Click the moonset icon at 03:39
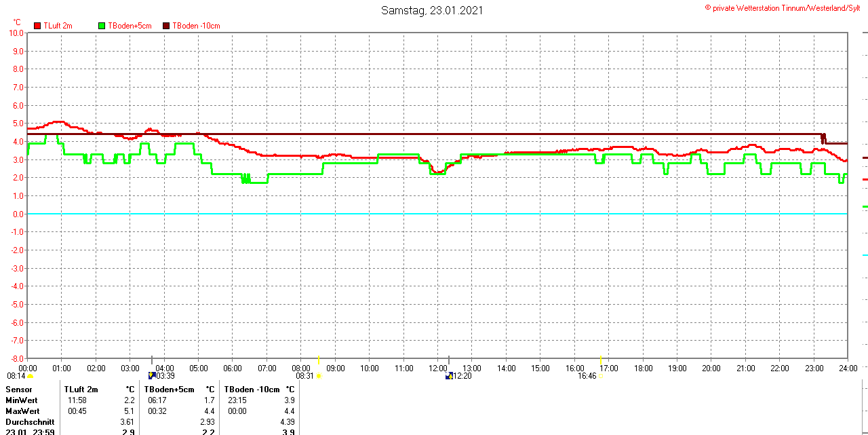The width and height of the screenshot is (868, 435). (152, 375)
